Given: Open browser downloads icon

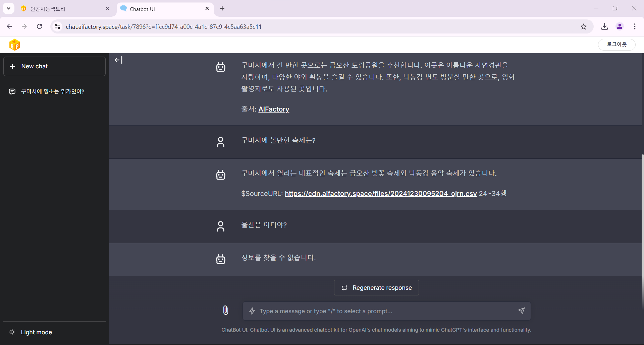Looking at the screenshot, I should point(604,27).
